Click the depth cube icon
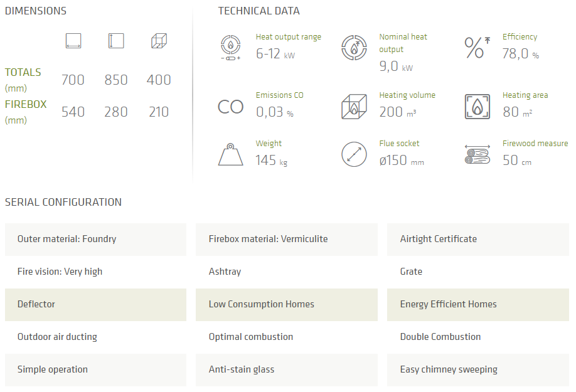The image size is (576, 392). [x=159, y=41]
